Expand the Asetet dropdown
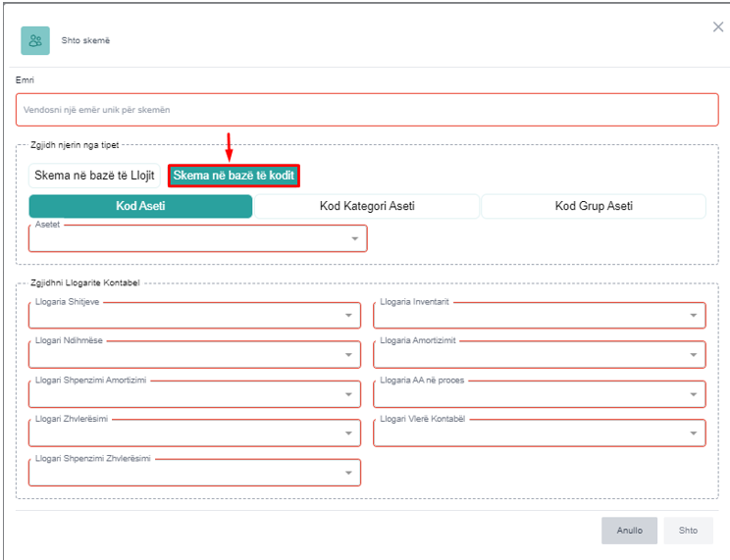730x560 pixels. tap(198, 238)
